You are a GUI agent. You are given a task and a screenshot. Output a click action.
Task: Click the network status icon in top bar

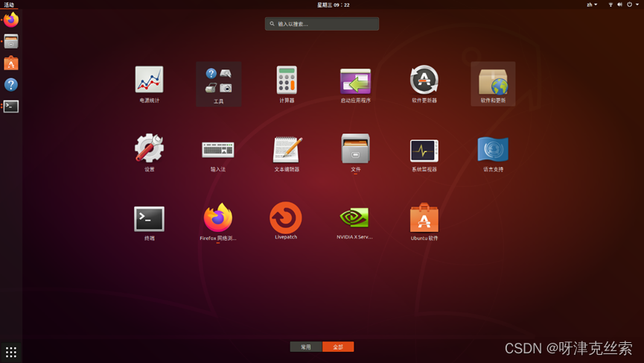[610, 4]
